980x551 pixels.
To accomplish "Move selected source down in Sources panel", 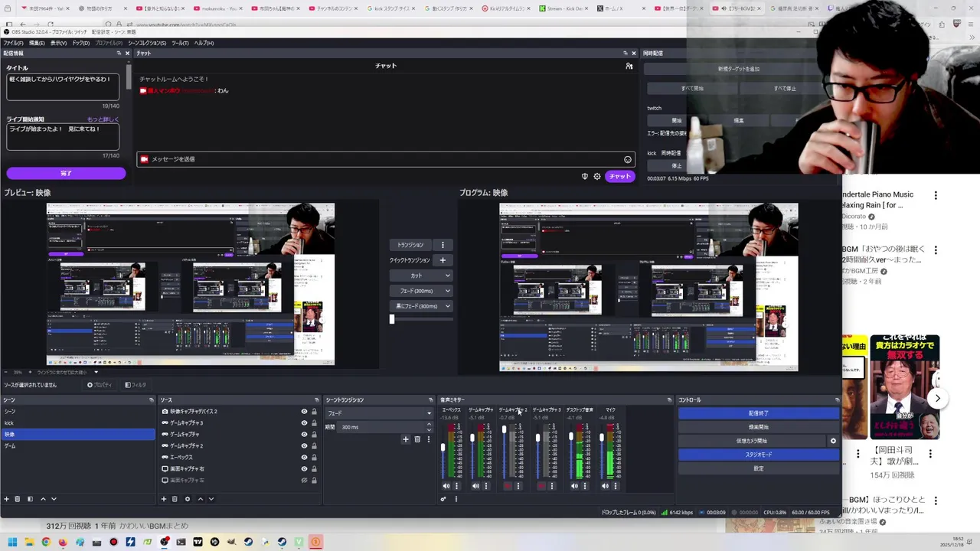I will coord(211,499).
